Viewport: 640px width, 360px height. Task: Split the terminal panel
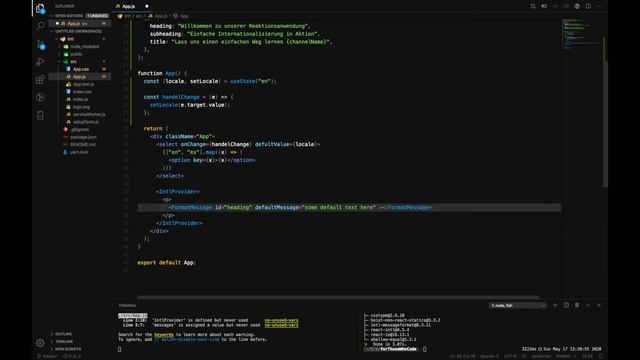[566, 305]
